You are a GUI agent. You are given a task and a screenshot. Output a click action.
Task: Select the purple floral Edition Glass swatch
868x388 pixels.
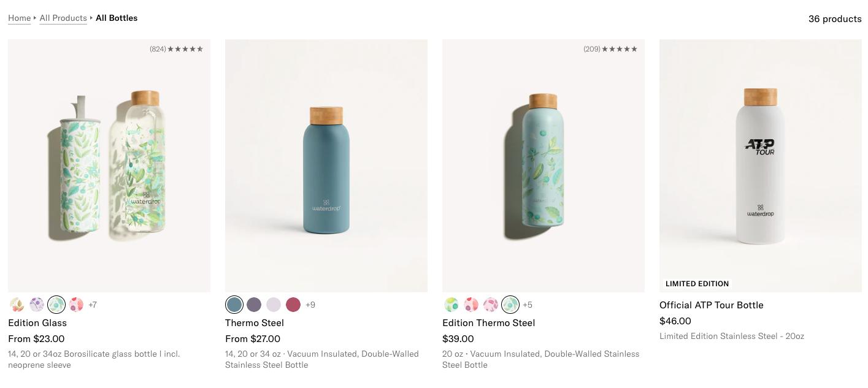coord(37,305)
